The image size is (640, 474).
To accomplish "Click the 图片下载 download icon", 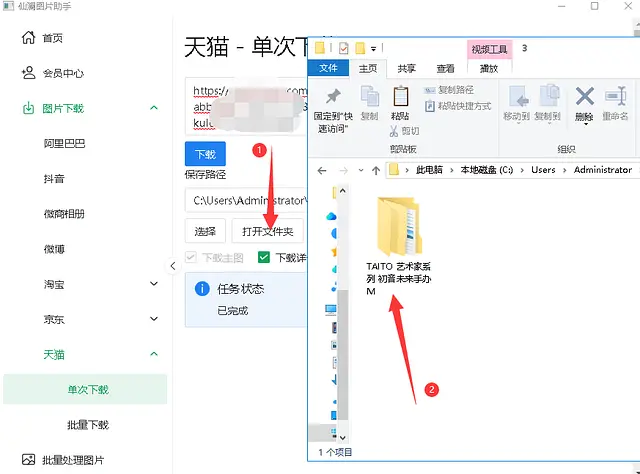I will coord(28,109).
